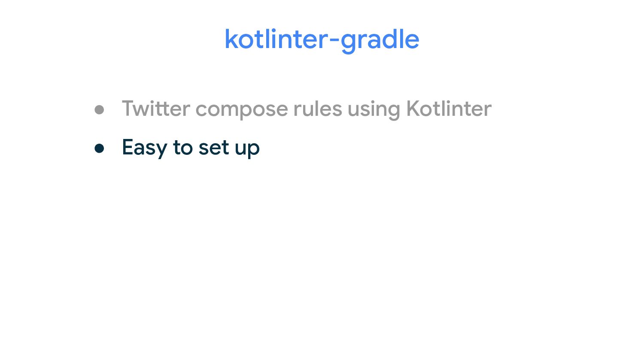Click the empty white area below the bullets
The image size is (644, 362).
[x=322, y=257]
